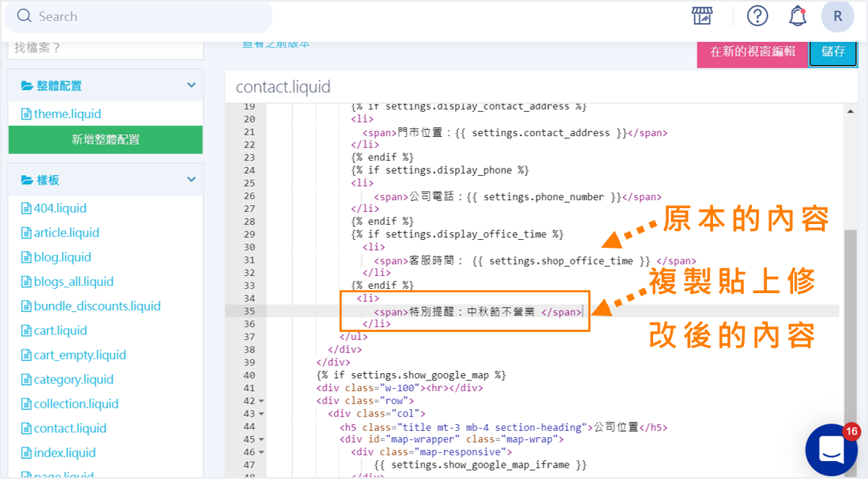Viewport: 868px width, 479px height.
Task: Open cart_empty.liquid template file
Action: [79, 355]
